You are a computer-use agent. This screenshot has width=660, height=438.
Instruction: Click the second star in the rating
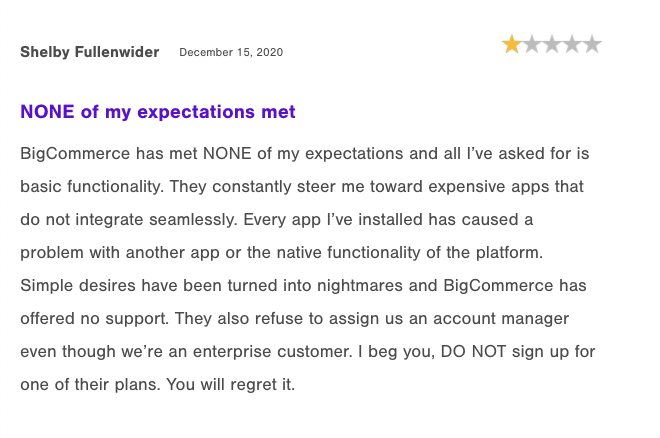point(531,44)
